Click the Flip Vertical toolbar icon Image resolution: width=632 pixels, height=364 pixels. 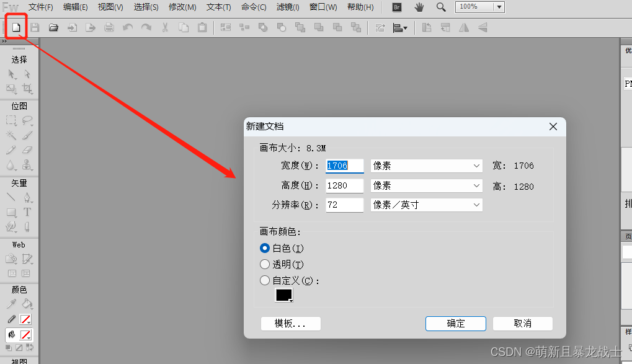[x=483, y=27]
